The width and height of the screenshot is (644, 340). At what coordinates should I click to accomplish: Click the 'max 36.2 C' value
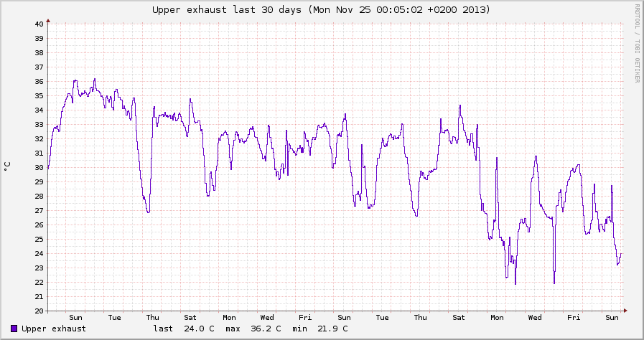click(x=253, y=329)
